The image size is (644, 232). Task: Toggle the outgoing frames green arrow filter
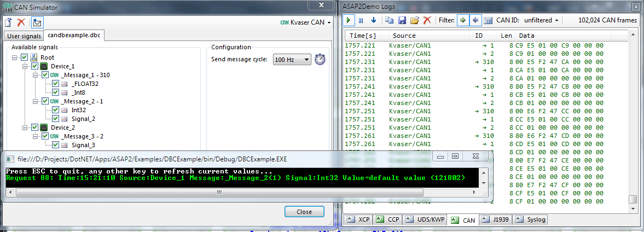[463, 20]
